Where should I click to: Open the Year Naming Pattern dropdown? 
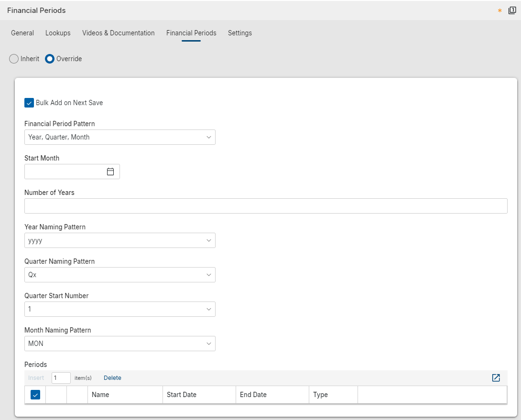click(119, 240)
